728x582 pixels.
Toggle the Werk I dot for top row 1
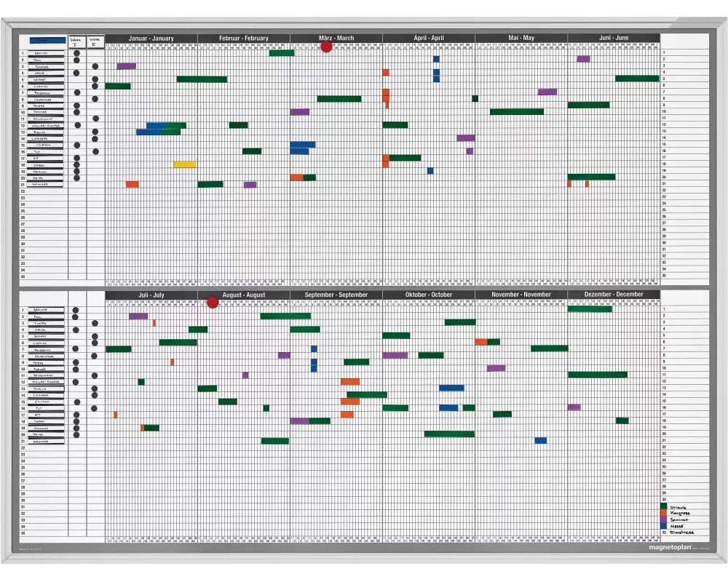click(76, 53)
